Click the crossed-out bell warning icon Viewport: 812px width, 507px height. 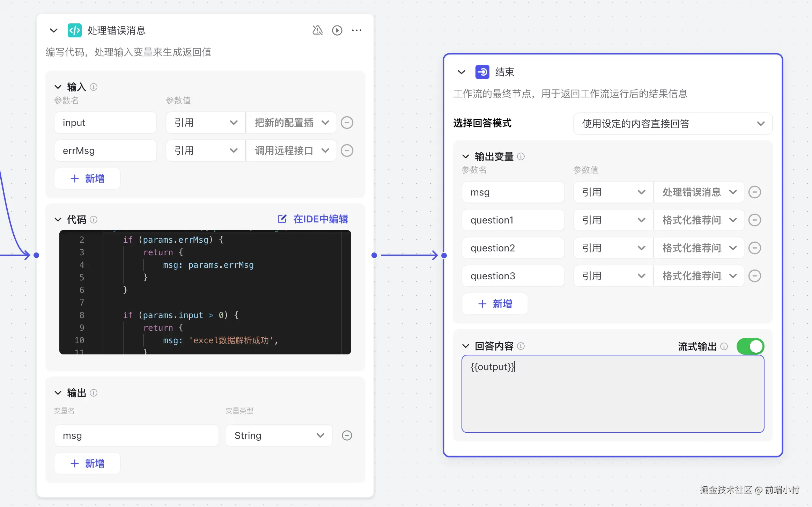[317, 30]
